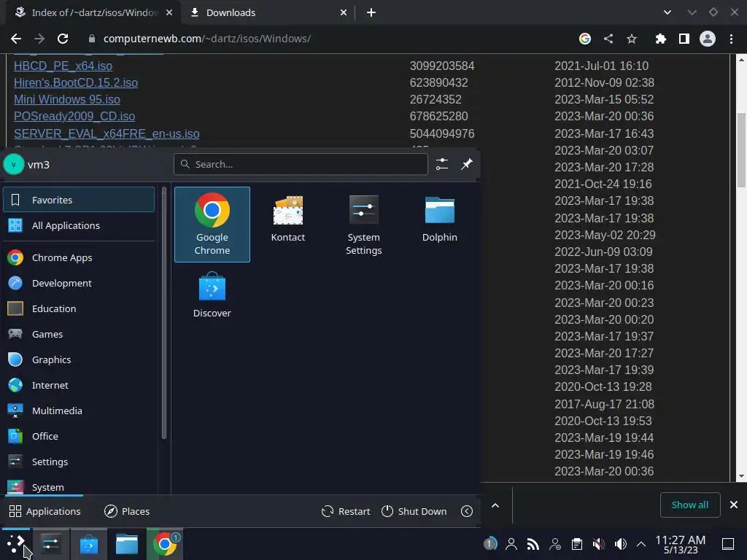Download HBCD_PE_x64.iso link
The image size is (747, 560).
63,66
